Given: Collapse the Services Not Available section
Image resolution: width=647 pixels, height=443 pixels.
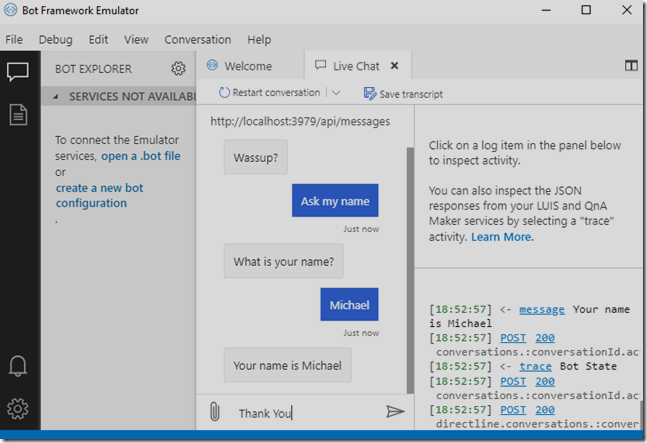Looking at the screenshot, I should (56, 97).
